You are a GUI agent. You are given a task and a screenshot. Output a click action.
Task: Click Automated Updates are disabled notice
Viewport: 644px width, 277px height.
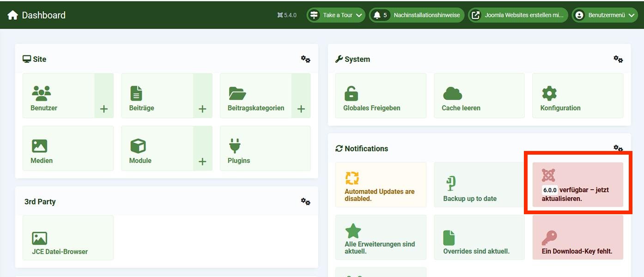click(380, 185)
